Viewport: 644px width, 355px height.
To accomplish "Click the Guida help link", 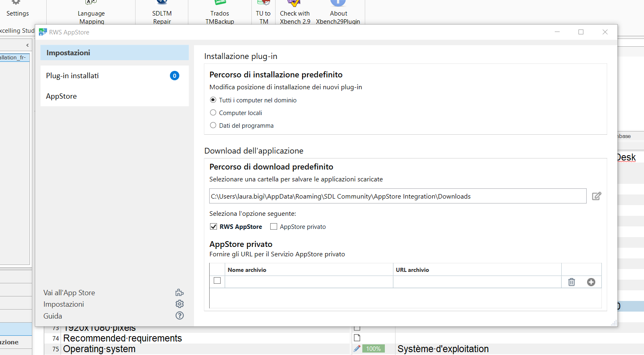I will coord(53,316).
